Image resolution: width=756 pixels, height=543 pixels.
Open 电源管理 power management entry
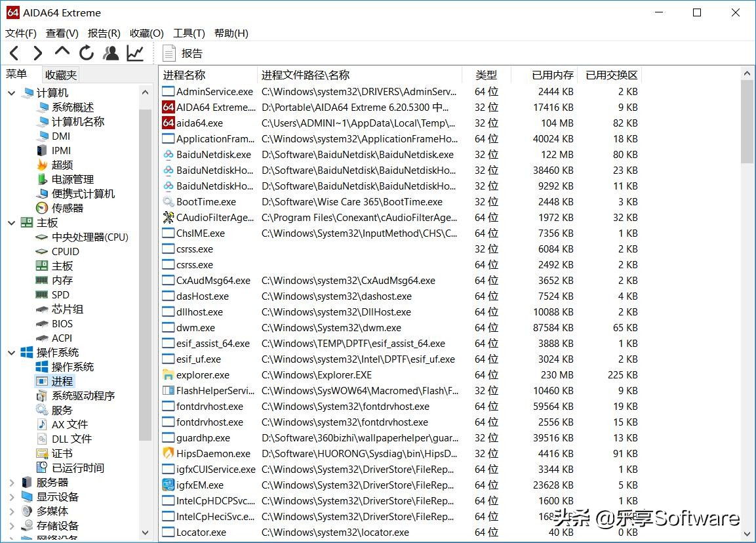point(73,180)
